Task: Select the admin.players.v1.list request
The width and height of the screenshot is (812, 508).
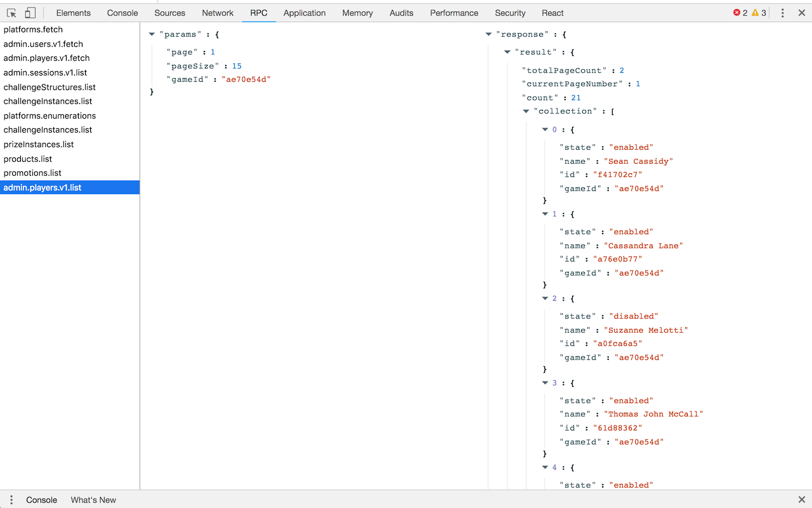Action: (x=70, y=187)
